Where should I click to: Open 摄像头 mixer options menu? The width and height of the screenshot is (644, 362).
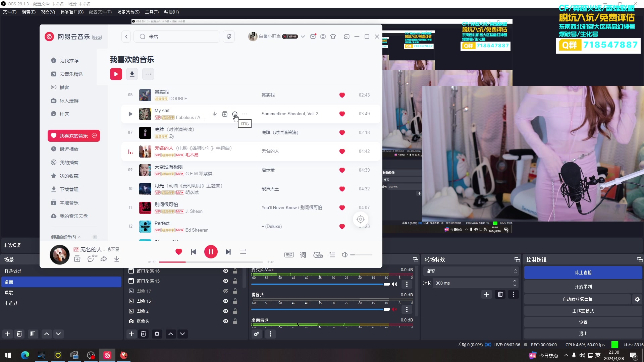[407, 309]
